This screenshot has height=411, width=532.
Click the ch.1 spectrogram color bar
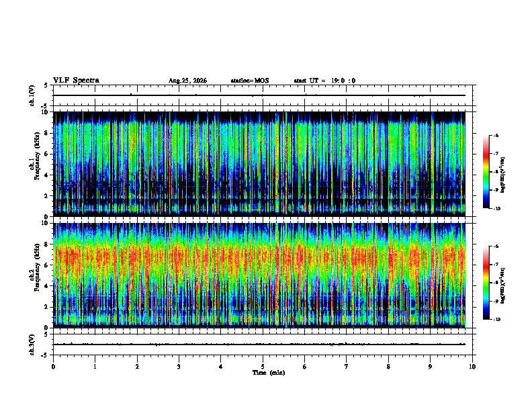click(486, 172)
